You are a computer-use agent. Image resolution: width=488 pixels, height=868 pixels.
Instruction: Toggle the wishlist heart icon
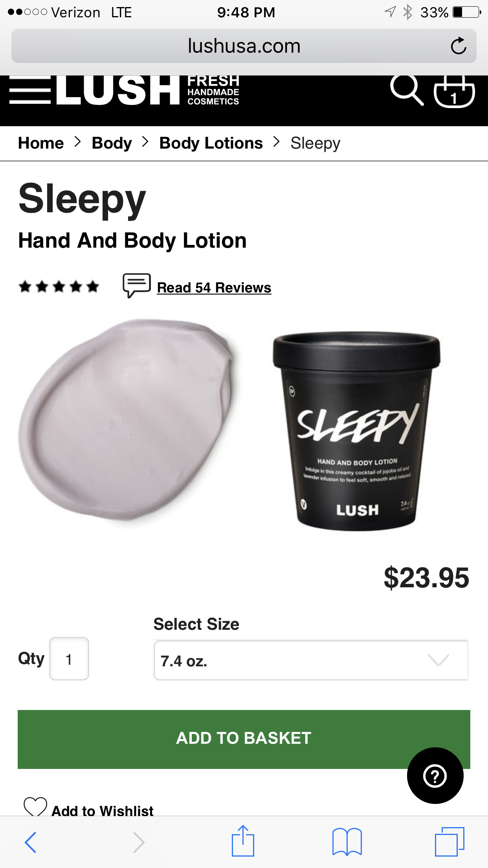point(35,806)
